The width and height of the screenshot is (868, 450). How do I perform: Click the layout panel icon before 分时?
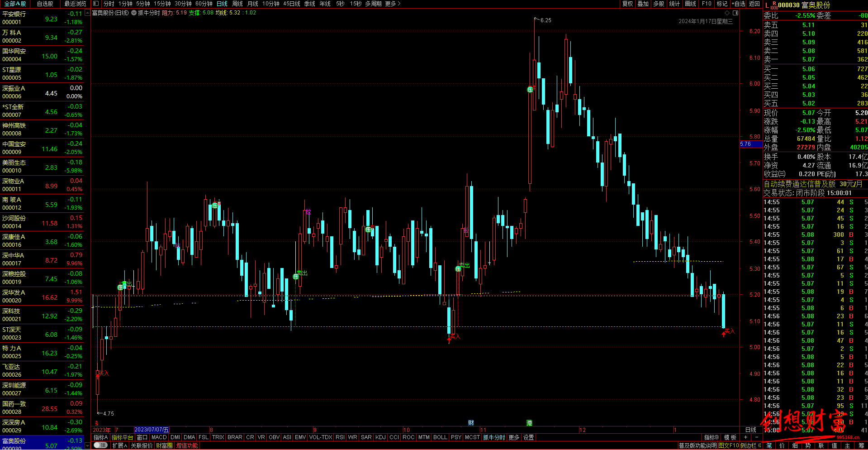95,4
